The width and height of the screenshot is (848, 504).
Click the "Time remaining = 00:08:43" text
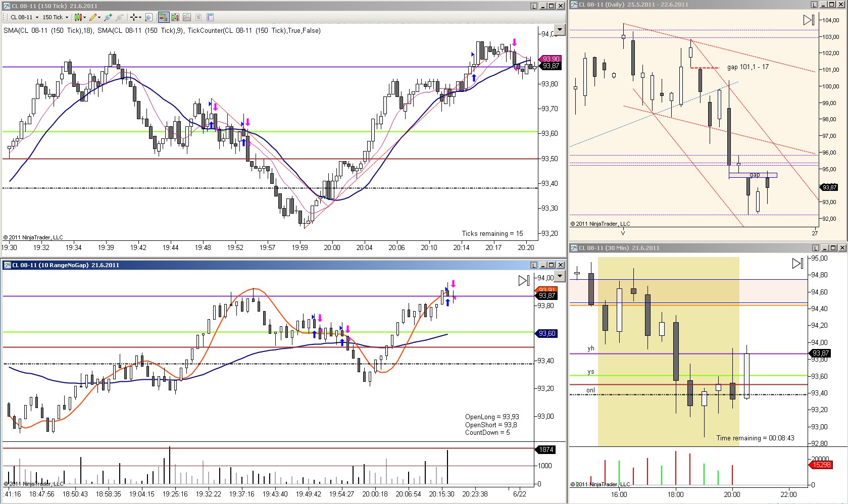click(755, 438)
